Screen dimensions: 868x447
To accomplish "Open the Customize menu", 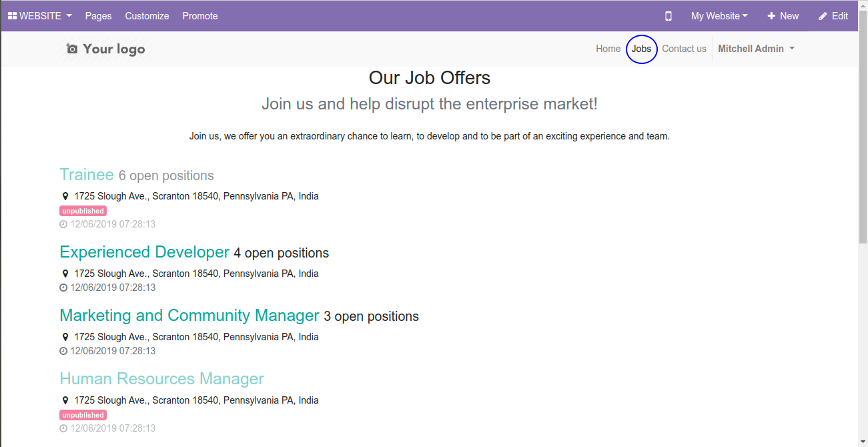I will pos(147,16).
